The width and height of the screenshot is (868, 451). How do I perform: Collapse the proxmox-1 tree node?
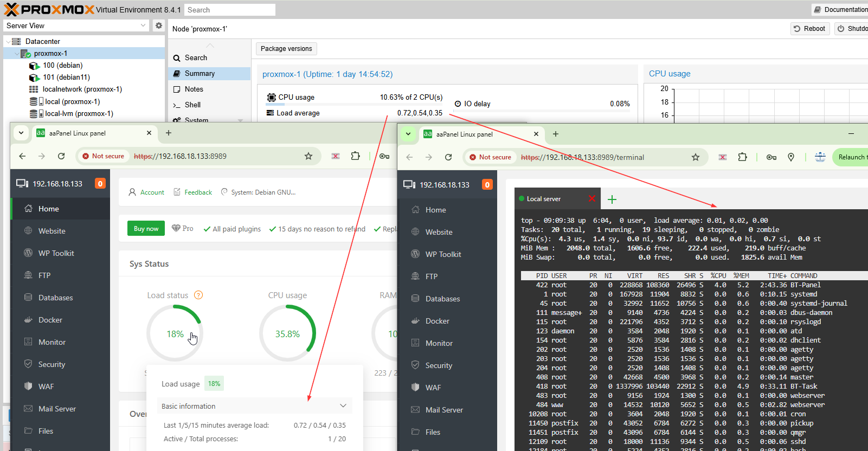pyautogui.click(x=16, y=54)
